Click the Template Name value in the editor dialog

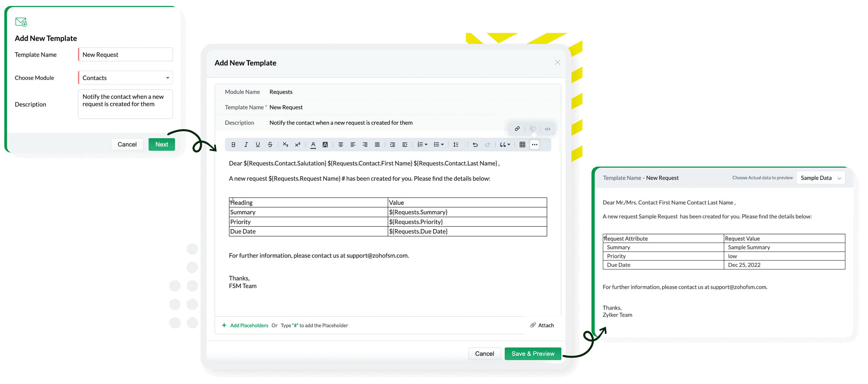pos(286,107)
